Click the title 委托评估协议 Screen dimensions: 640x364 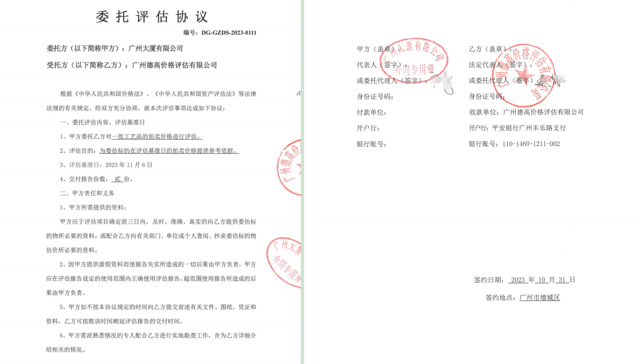tap(152, 17)
